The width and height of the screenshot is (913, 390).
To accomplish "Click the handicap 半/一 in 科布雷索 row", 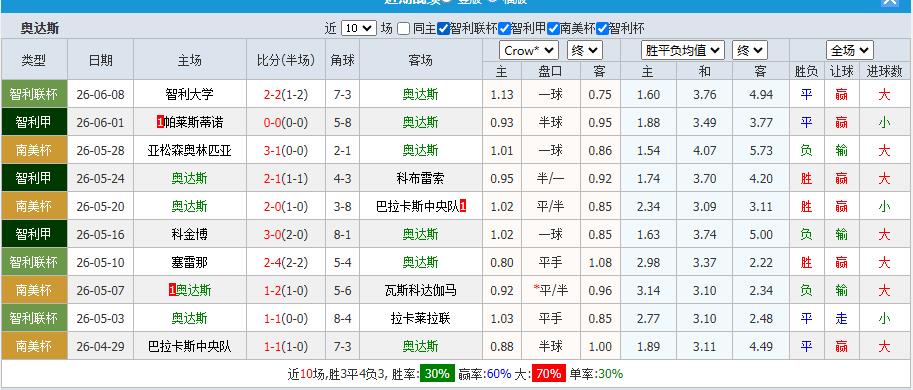I will point(550,178).
